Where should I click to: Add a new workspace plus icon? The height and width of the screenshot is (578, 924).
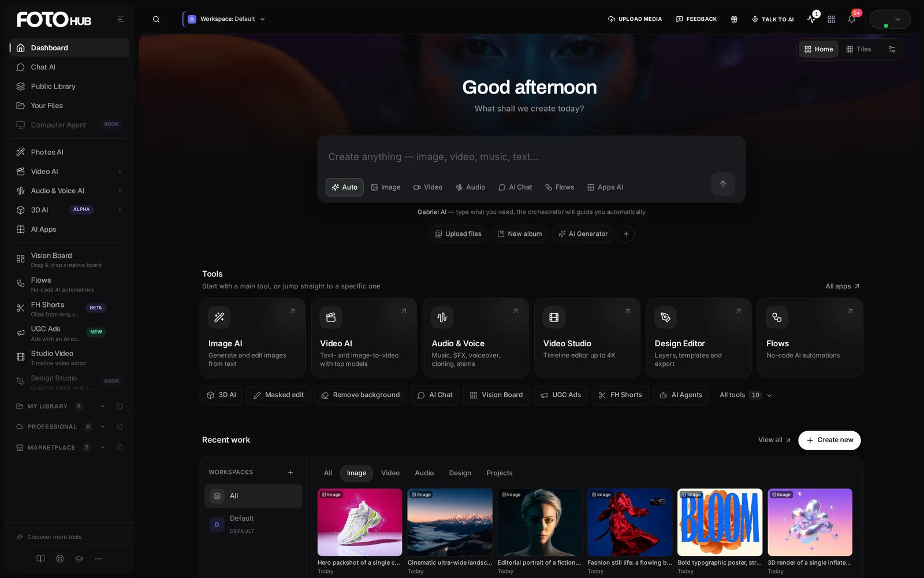coord(290,472)
